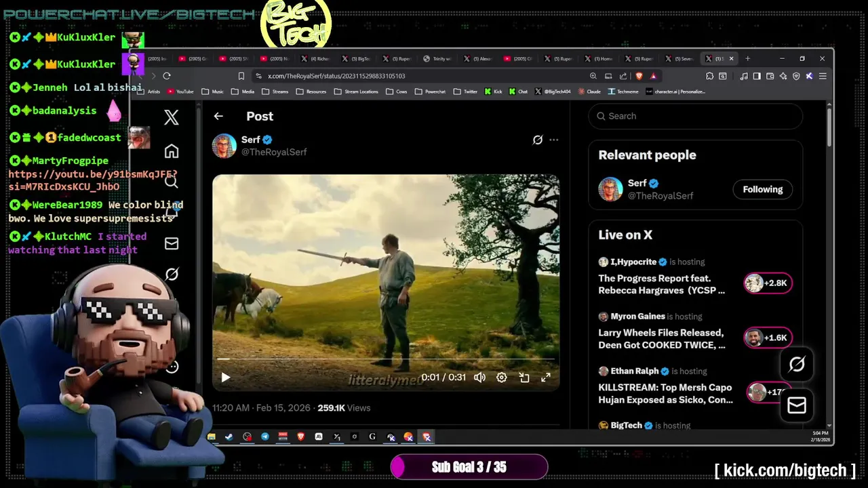This screenshot has width=868, height=488.
Task: Open the YouTube bookmark
Action: coord(180,91)
